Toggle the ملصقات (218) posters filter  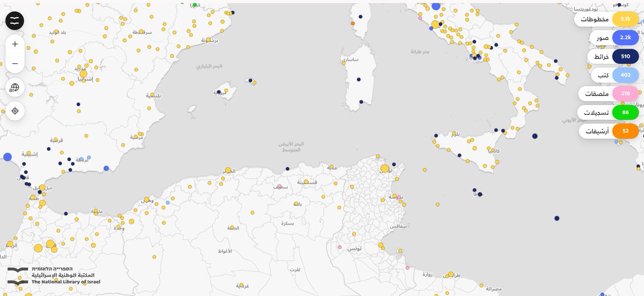(x=608, y=94)
